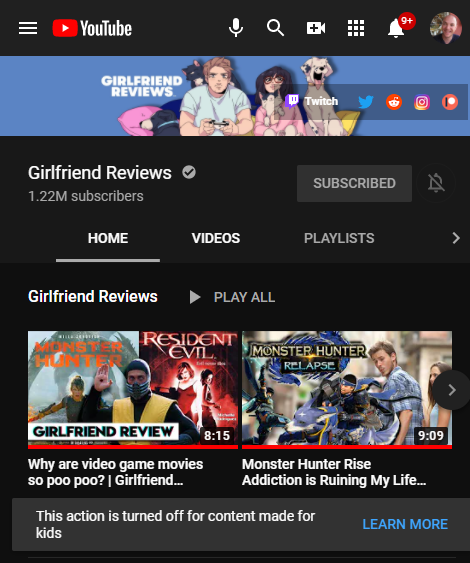The image size is (470, 563).
Task: Toggle the channel notification bell
Action: pos(436,183)
